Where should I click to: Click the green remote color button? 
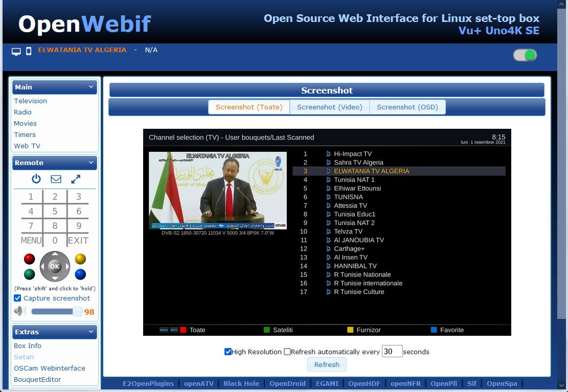tap(29, 274)
